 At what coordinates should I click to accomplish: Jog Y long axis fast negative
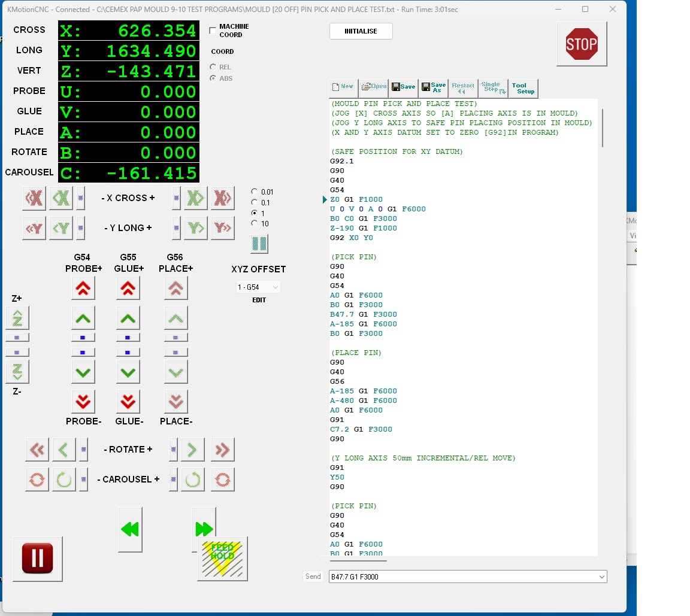tap(34, 228)
